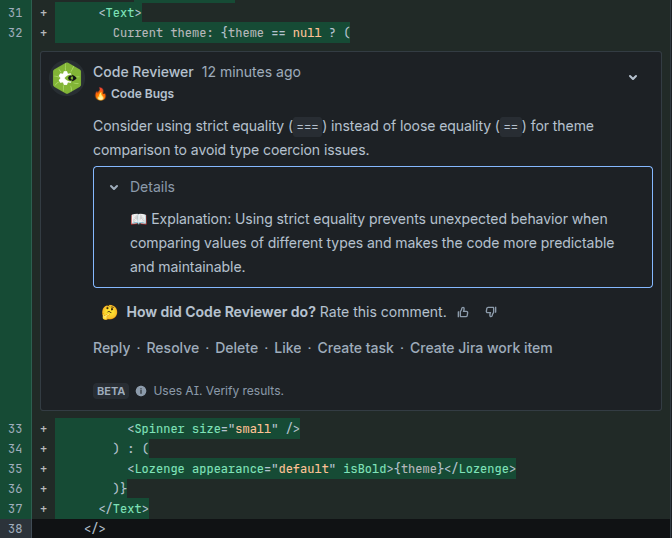Like the Code Reviewer comment
672x538 pixels.
pyautogui.click(x=287, y=348)
